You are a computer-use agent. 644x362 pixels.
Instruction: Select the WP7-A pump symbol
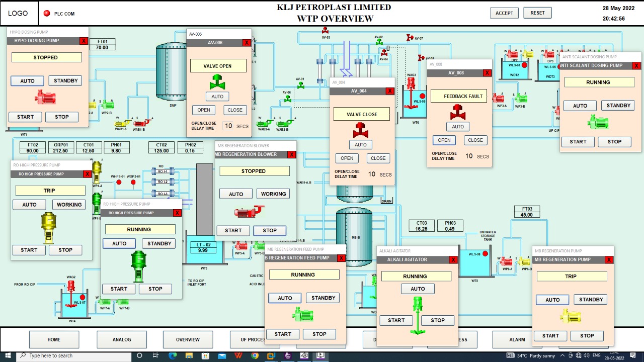tap(105, 302)
